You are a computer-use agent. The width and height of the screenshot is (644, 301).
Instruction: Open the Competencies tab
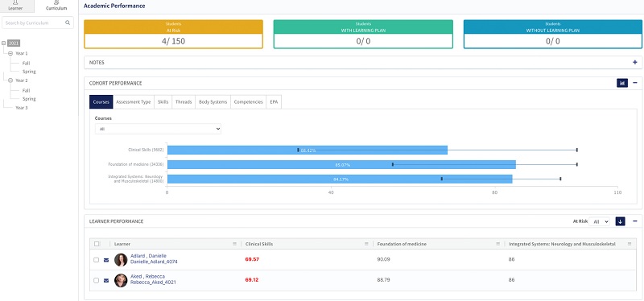click(248, 102)
